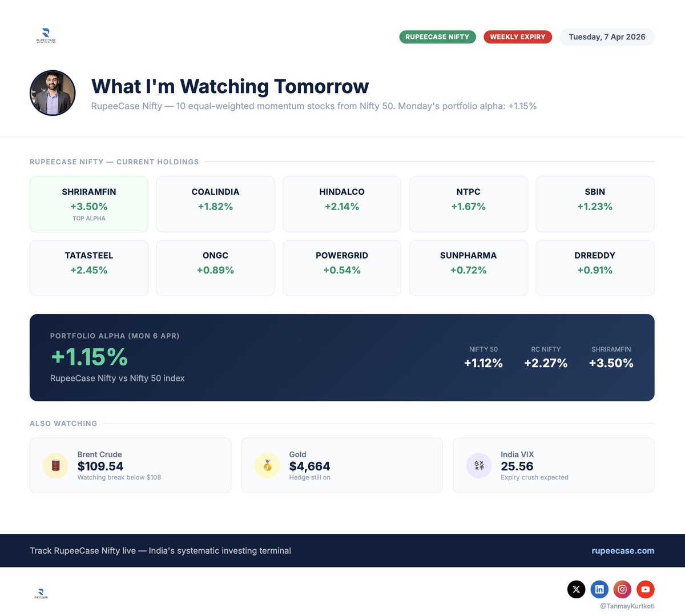Click the Gold $4,664 price
The height and width of the screenshot is (616, 685).
click(x=309, y=466)
